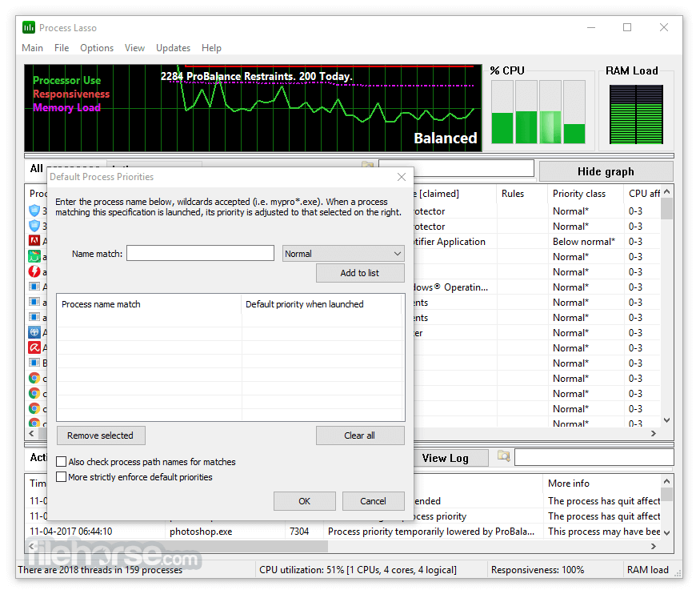Focus the Name match text field

pyautogui.click(x=200, y=254)
